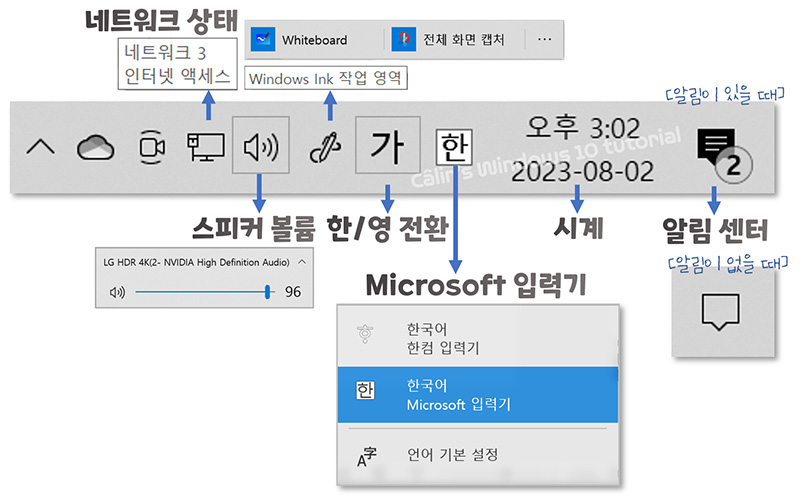Image resolution: width=800 pixels, height=500 pixels.
Task: Select 한국어 Microsoft 입력기 input method
Action: point(478,394)
